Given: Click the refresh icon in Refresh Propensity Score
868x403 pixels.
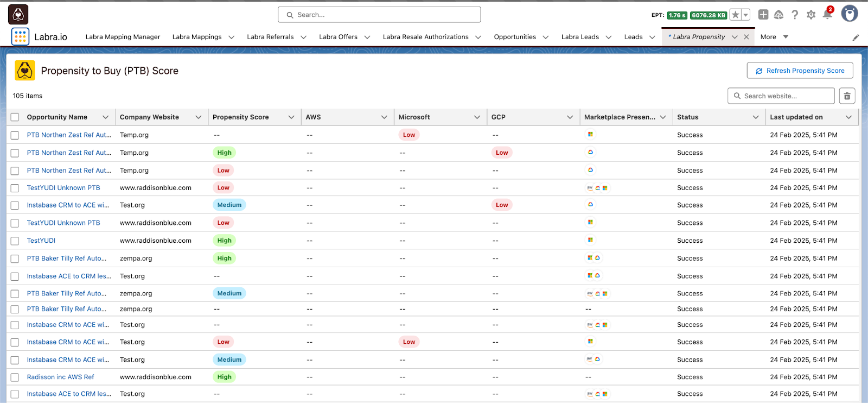Looking at the screenshot, I should click(759, 71).
